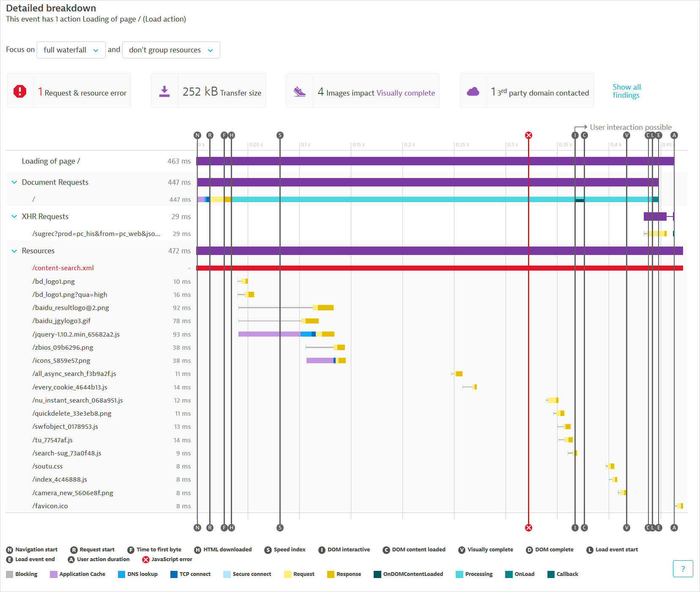Click the sneaker Visually complete icon
700x592 pixels.
point(299,91)
